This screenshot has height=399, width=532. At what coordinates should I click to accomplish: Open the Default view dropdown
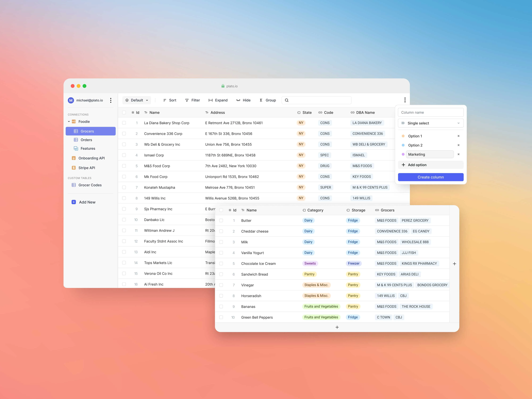(x=137, y=100)
